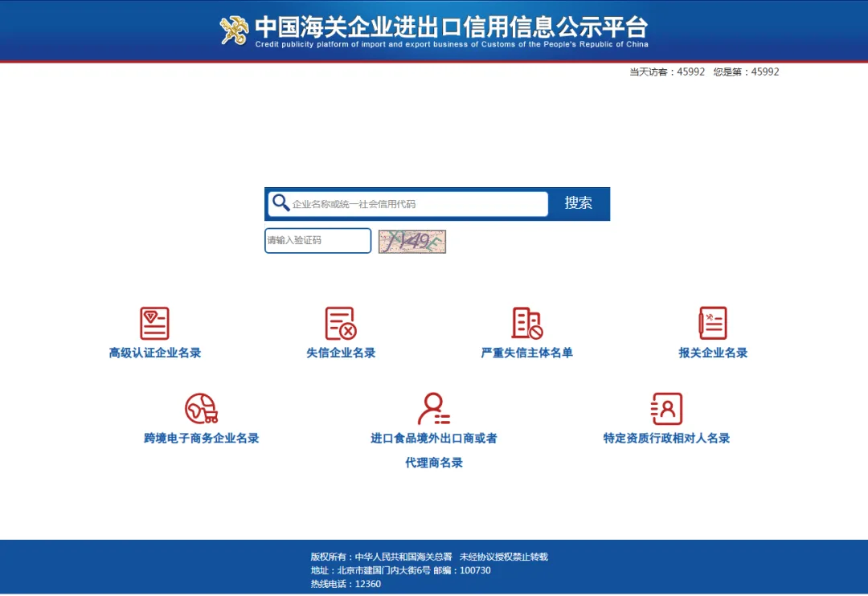
Task: Open the 特定资质行政相对人 contact card icon
Action: pyautogui.click(x=666, y=409)
